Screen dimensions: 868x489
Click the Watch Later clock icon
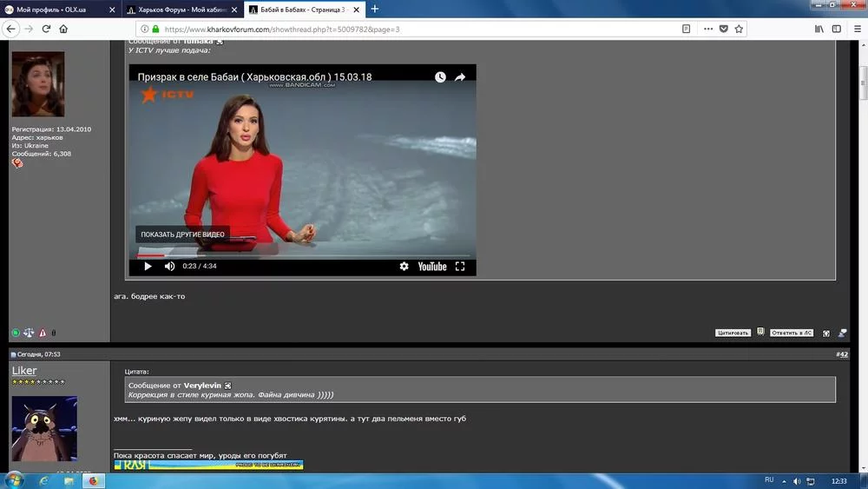click(440, 77)
